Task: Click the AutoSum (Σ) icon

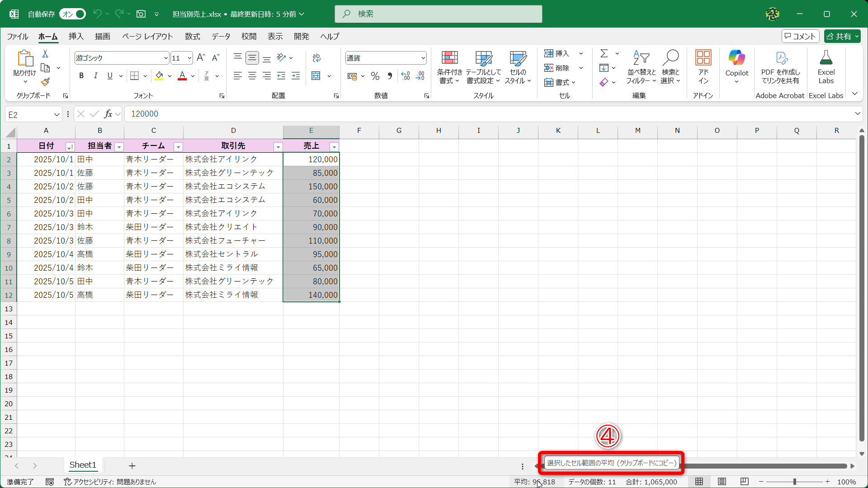Action: point(604,53)
